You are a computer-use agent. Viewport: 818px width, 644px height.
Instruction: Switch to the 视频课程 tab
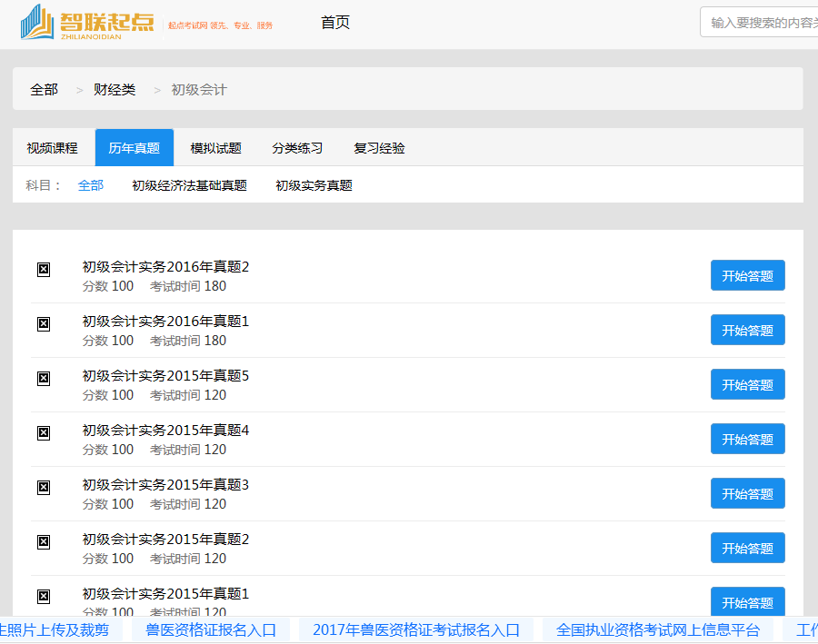tap(53, 148)
